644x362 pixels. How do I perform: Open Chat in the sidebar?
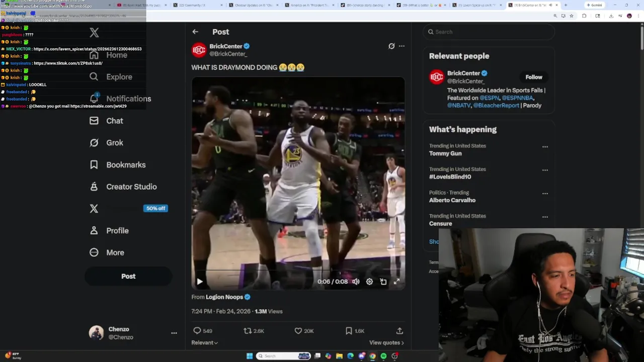tap(106, 121)
